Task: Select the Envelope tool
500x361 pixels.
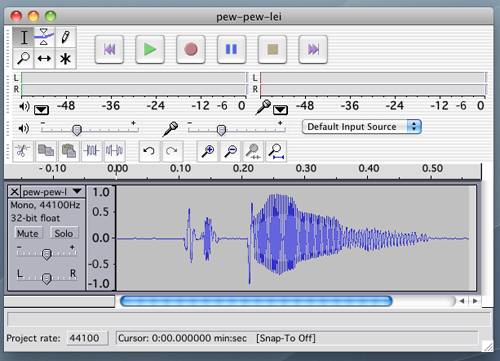Action: click(x=44, y=37)
